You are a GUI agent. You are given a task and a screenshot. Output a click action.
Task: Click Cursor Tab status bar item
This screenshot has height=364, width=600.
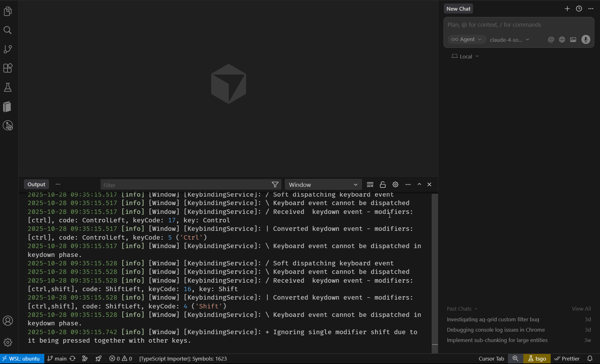(x=491, y=359)
